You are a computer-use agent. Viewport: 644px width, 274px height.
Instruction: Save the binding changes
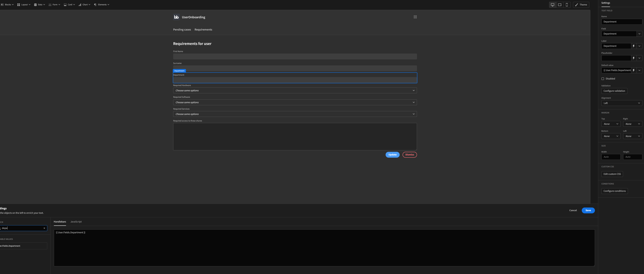pyautogui.click(x=588, y=210)
